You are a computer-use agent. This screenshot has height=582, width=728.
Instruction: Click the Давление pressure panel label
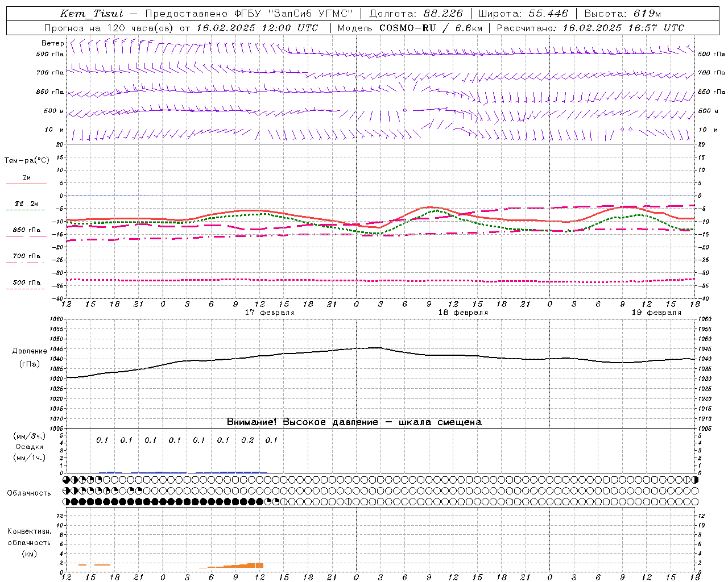point(30,351)
